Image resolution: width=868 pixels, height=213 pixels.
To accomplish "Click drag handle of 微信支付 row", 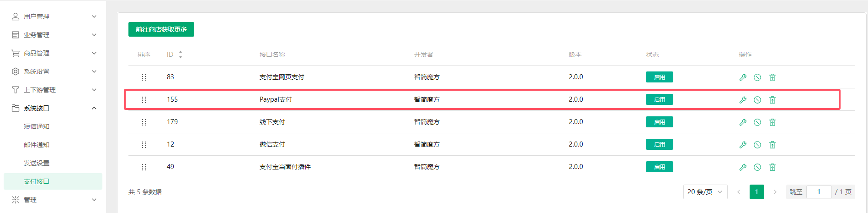I will (144, 145).
